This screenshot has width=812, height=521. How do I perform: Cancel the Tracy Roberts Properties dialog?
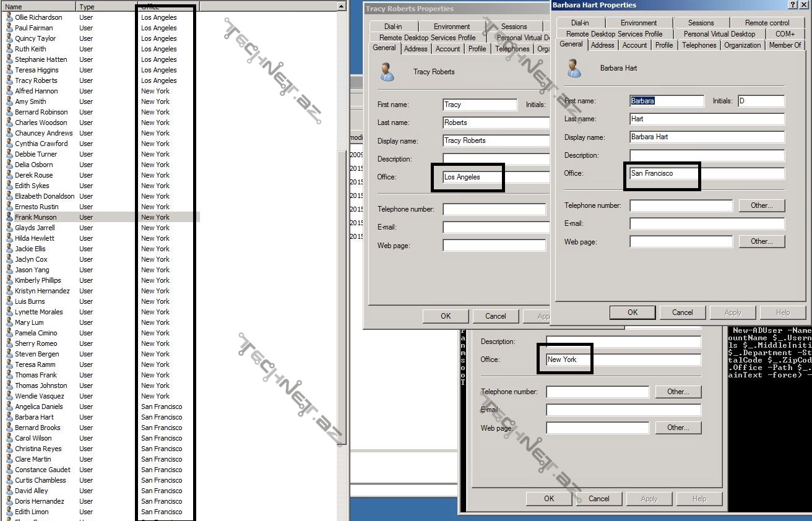pyautogui.click(x=495, y=316)
